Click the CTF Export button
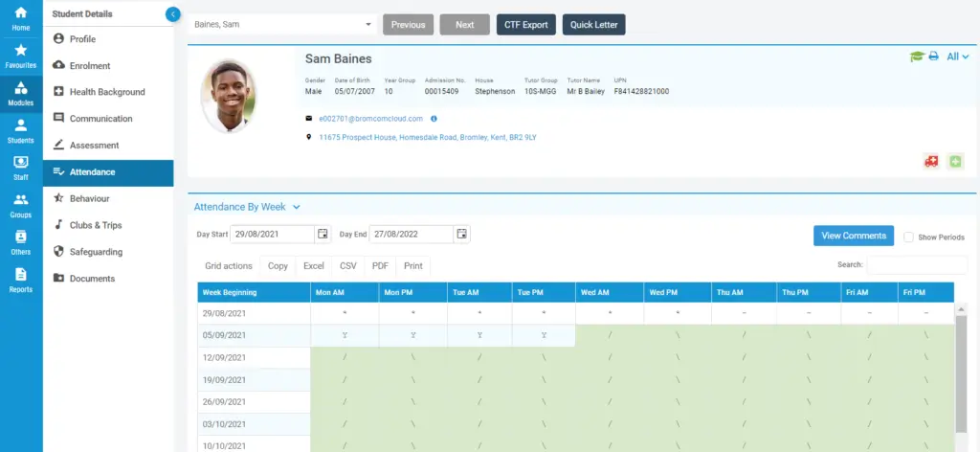 point(525,25)
